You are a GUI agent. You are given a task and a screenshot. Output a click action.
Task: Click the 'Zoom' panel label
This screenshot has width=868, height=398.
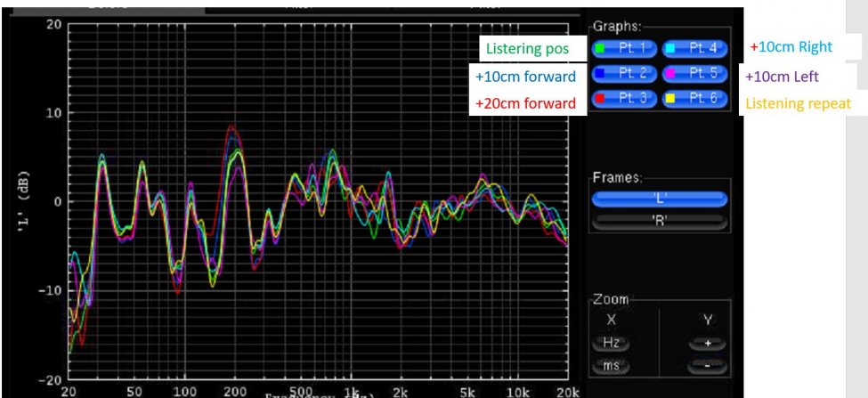[611, 299]
